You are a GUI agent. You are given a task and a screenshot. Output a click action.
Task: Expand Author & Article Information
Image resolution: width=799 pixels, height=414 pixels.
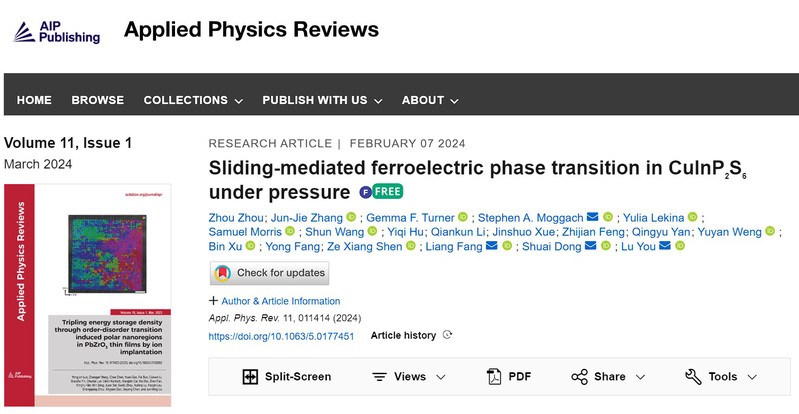point(274,301)
